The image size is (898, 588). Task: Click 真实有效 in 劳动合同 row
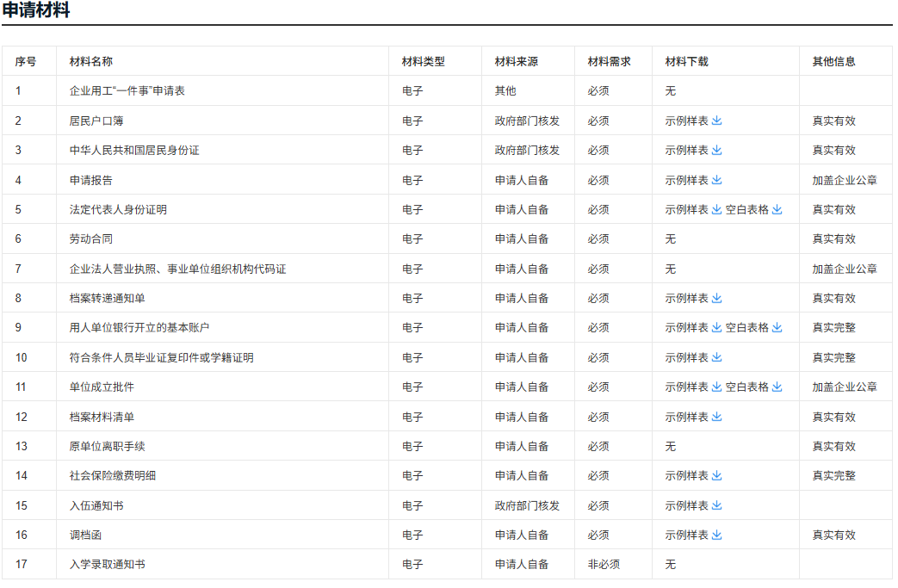point(833,238)
